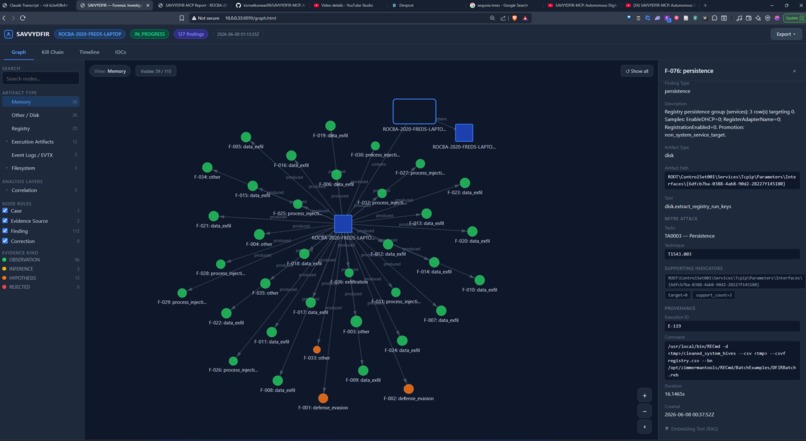Click the browser Update button
This screenshot has width=806, height=441.
point(793,18)
